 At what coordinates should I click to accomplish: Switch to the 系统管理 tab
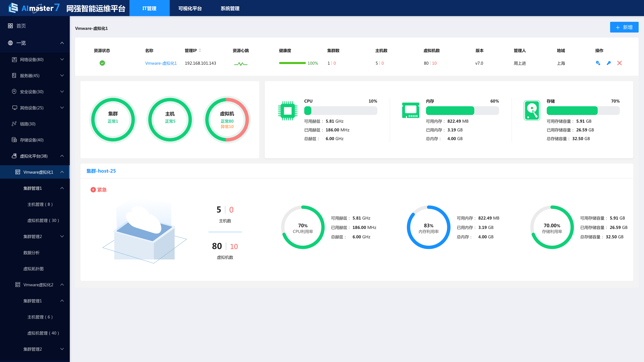tap(230, 8)
